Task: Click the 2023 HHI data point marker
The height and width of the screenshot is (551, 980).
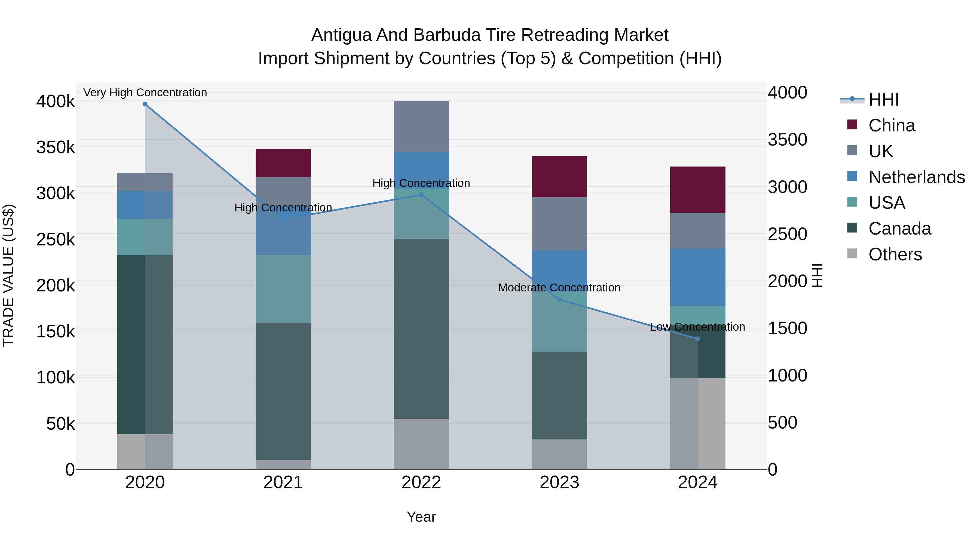Action: click(560, 300)
